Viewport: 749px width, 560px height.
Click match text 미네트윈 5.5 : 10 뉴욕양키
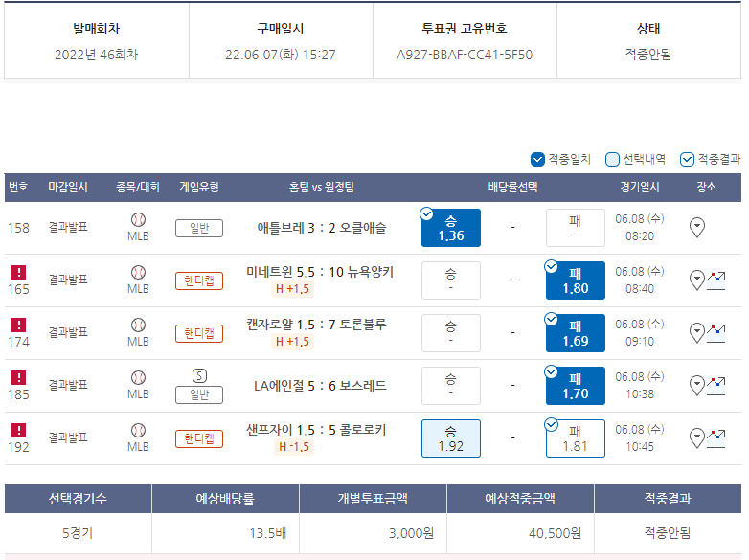point(320,272)
